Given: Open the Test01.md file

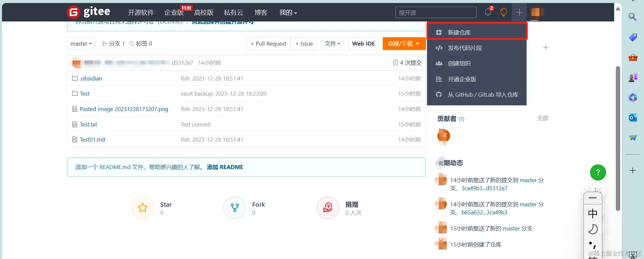Looking at the screenshot, I should (92, 140).
